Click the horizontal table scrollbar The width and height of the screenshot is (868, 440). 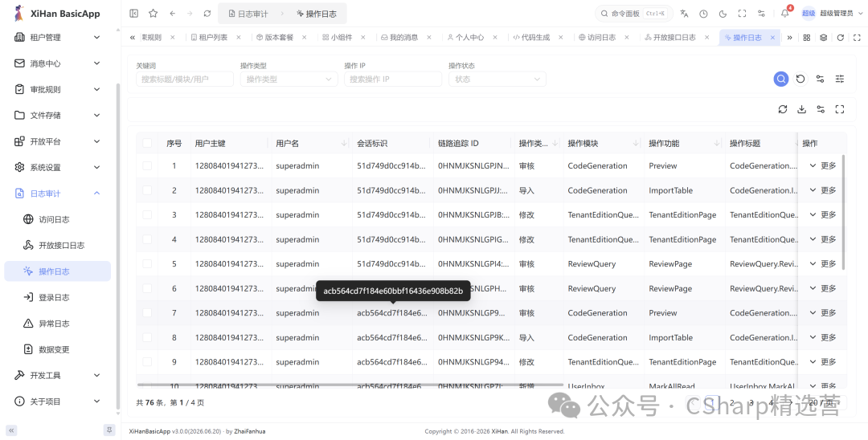pyautogui.click(x=350, y=384)
